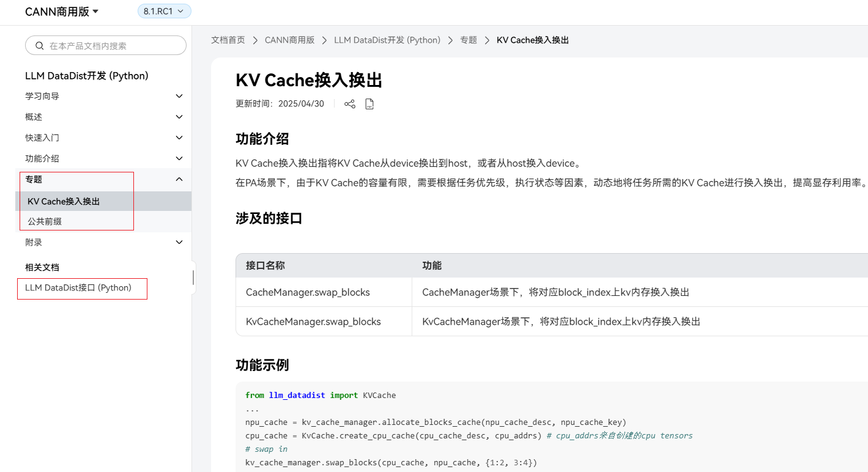
Task: Expand the 功能介绍 sidebar section
Action: (x=179, y=158)
